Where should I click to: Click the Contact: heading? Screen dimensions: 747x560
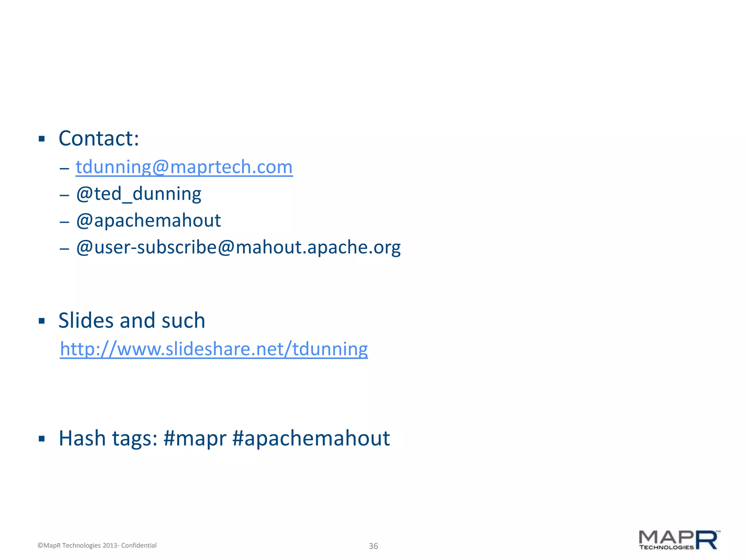pyautogui.click(x=99, y=139)
